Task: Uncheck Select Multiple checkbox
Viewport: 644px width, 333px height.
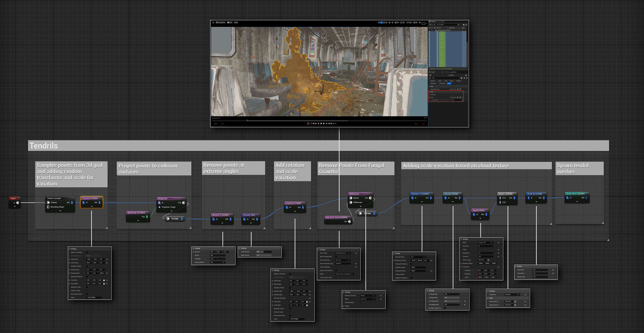Action: [336, 267]
